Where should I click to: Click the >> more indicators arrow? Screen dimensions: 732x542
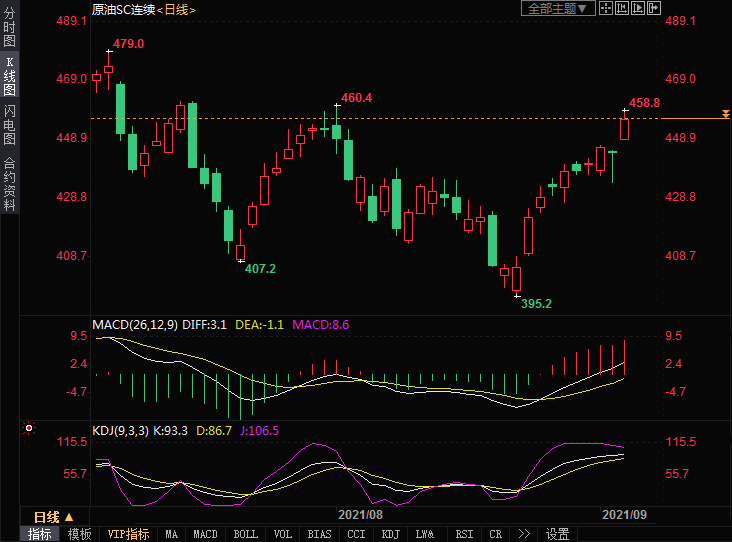523,534
